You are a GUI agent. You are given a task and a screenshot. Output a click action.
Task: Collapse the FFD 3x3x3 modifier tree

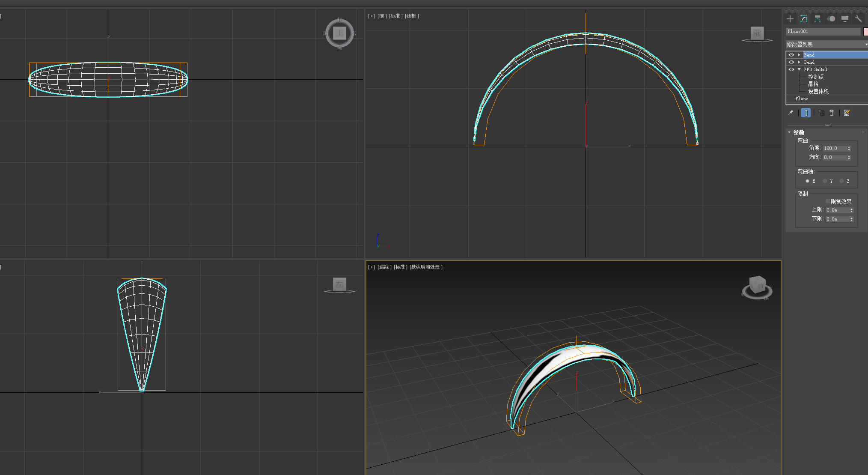(x=799, y=69)
